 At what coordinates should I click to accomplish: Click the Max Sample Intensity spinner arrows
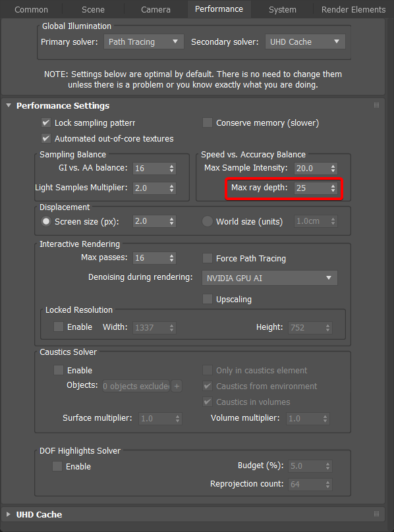click(333, 169)
